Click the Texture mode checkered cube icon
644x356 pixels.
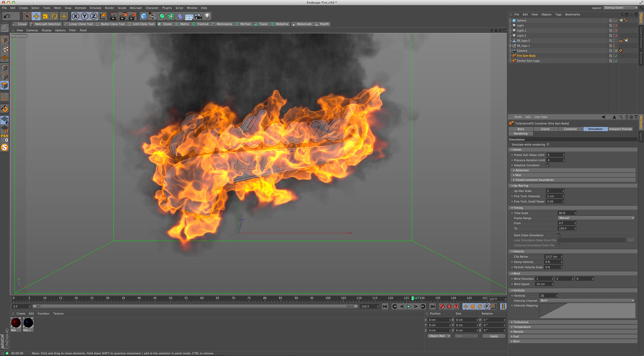(5, 49)
